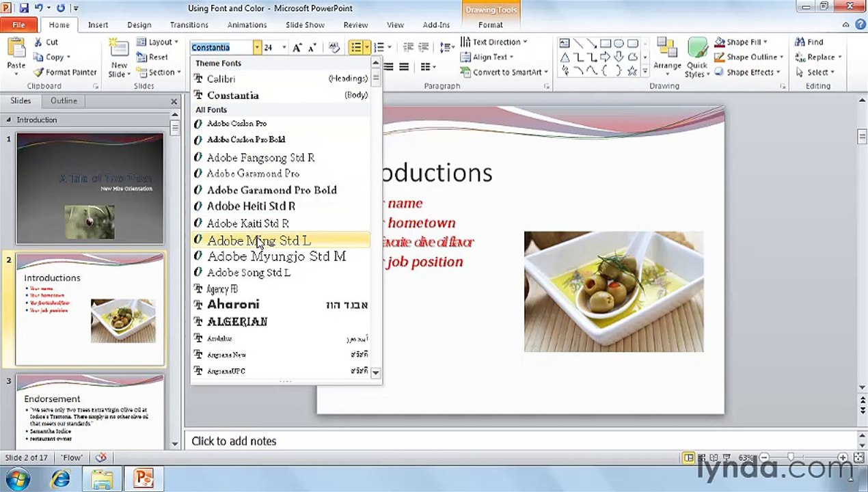Open the font size dropdown arrow
Viewport: 868px width, 492px height.
[284, 47]
